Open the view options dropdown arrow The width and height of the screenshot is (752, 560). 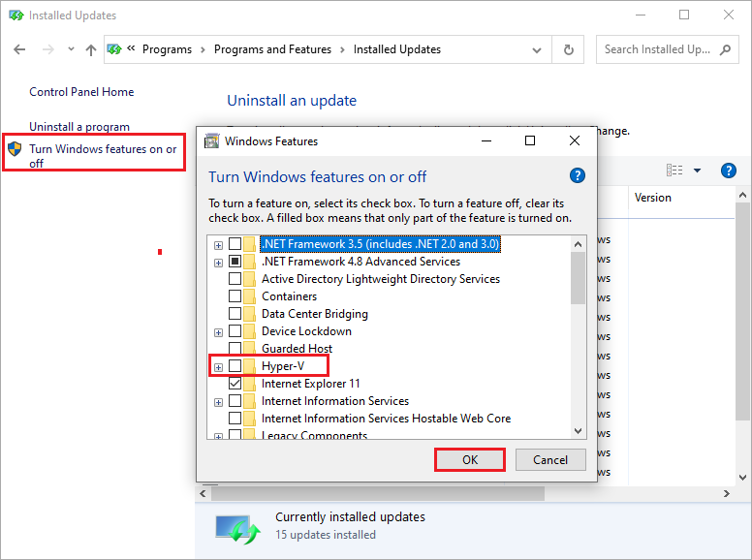click(698, 171)
